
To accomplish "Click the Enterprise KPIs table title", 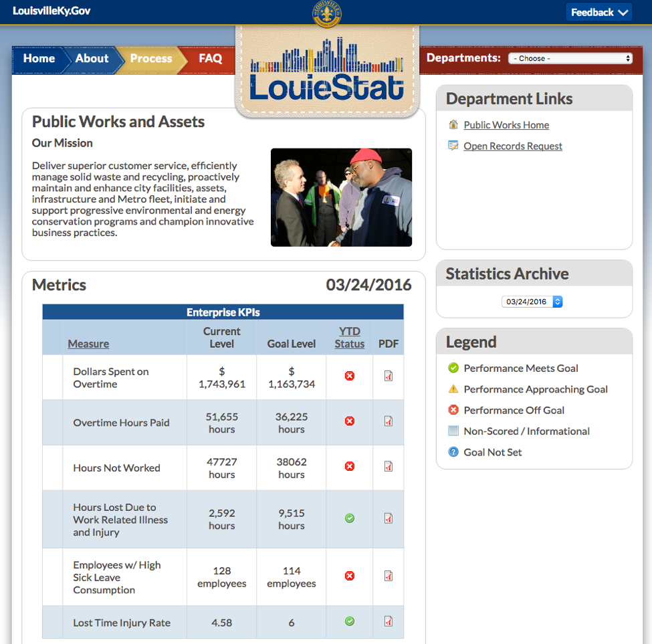I will (x=223, y=312).
